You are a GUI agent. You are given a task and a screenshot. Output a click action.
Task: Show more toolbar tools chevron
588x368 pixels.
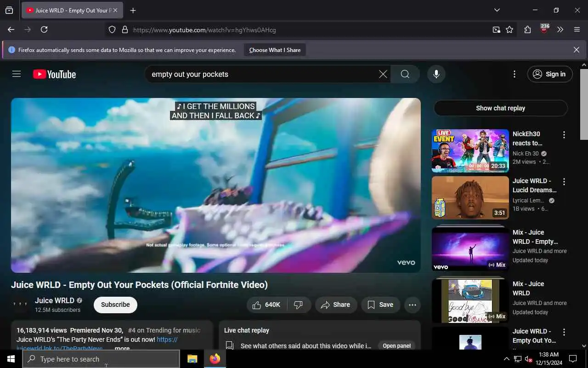(x=560, y=29)
